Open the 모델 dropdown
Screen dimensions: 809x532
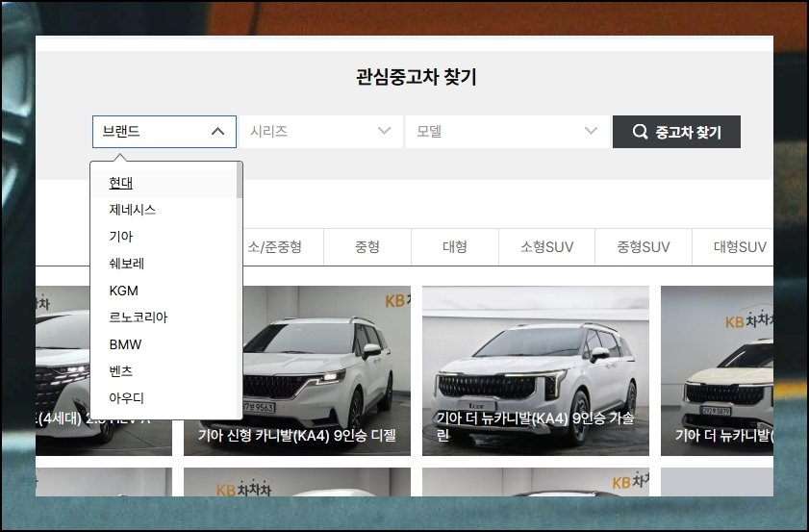[508, 132]
